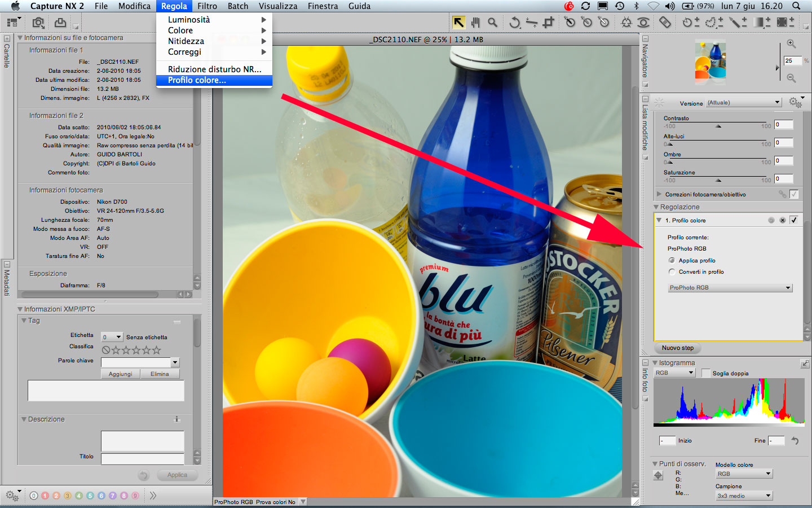Click the Elimina keyword button
Image resolution: width=812 pixels, height=508 pixels.
coord(160,374)
